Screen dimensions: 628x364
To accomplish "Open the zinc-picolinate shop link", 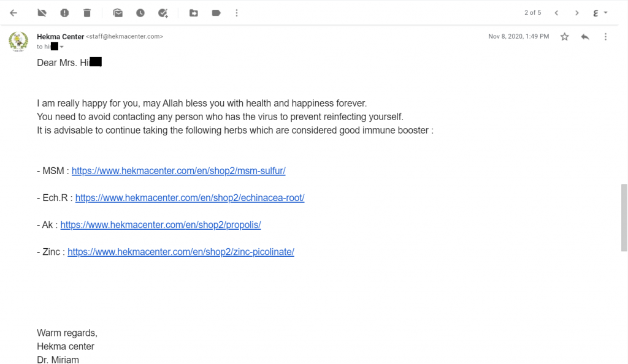I will pyautogui.click(x=181, y=252).
